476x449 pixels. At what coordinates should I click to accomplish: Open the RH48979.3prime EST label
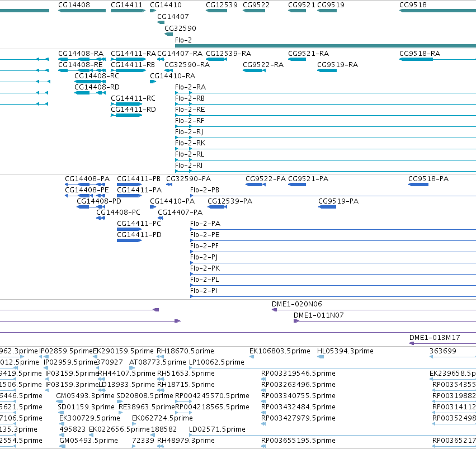(186, 441)
